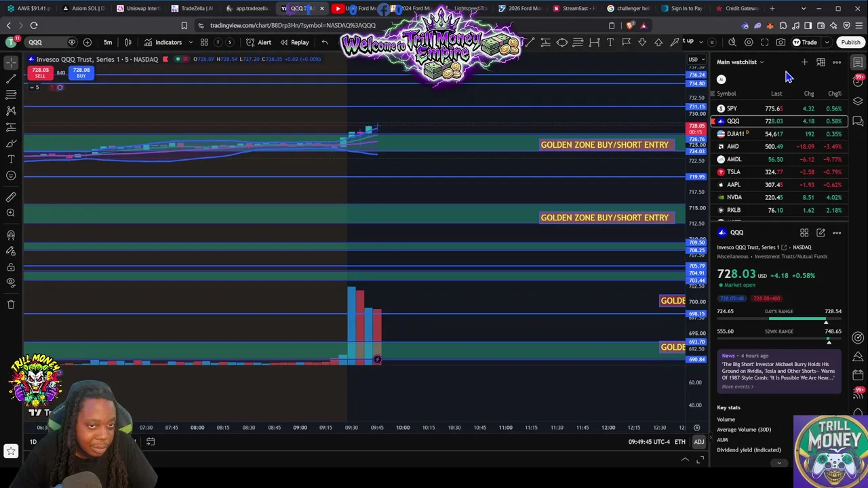Edit QQQ details notes with pencil icon
This screenshot has height=488, width=868.
click(821, 232)
